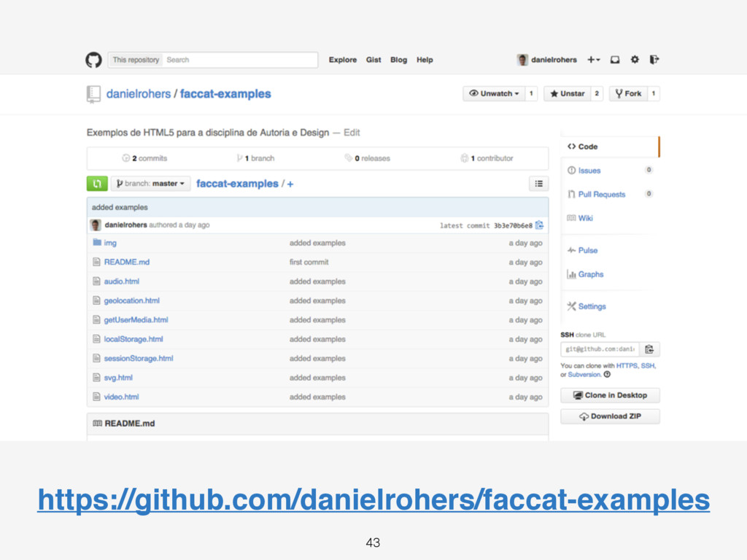
Task: Open the img folder icon
Action: click(97, 242)
